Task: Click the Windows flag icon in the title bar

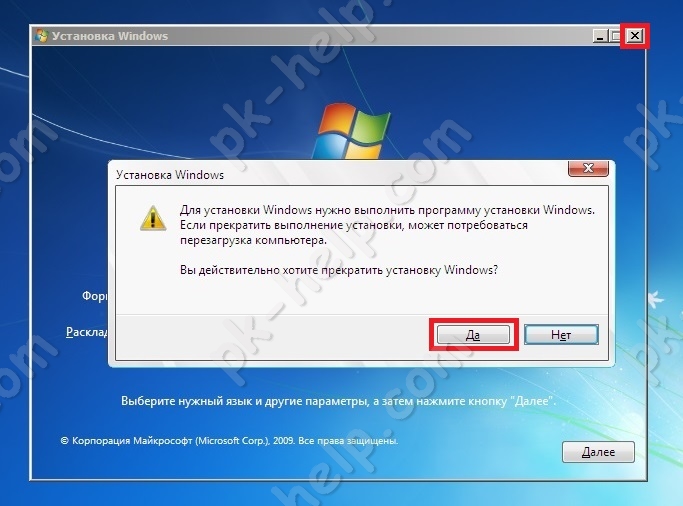Action: coord(42,36)
